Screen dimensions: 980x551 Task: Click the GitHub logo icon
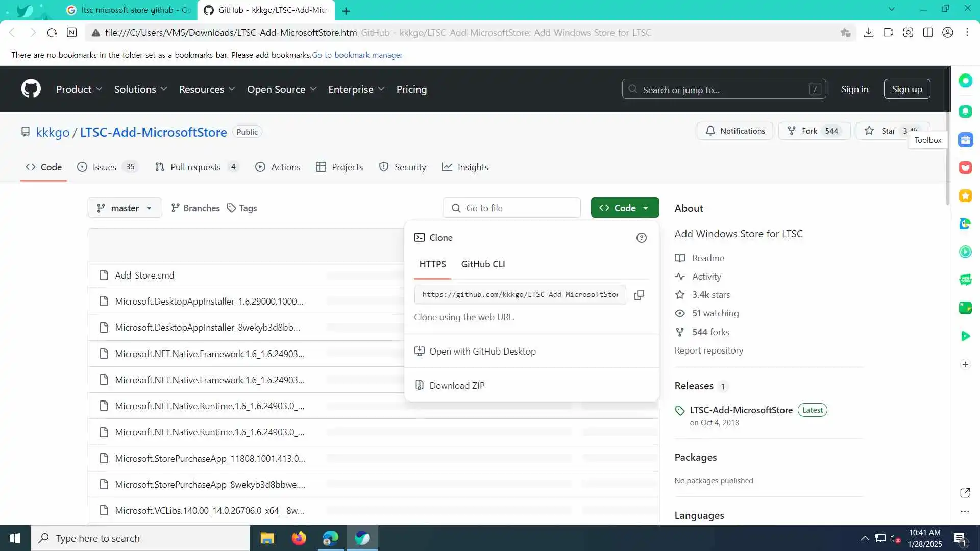31,89
